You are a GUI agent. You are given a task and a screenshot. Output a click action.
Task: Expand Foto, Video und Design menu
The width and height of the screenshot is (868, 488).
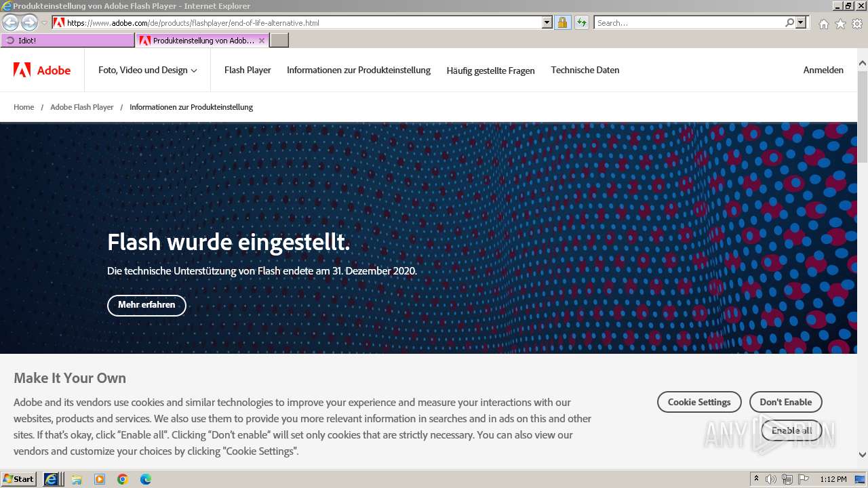[x=147, y=70]
